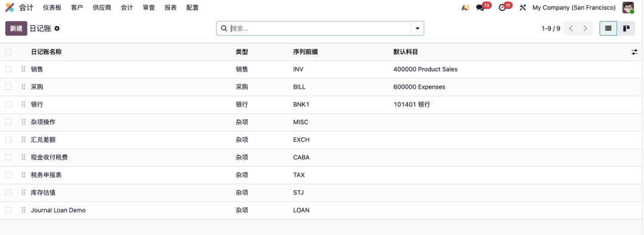Image resolution: width=644 pixels, height=235 pixels.
Task: Go to previous page of records
Action: pyautogui.click(x=571, y=29)
